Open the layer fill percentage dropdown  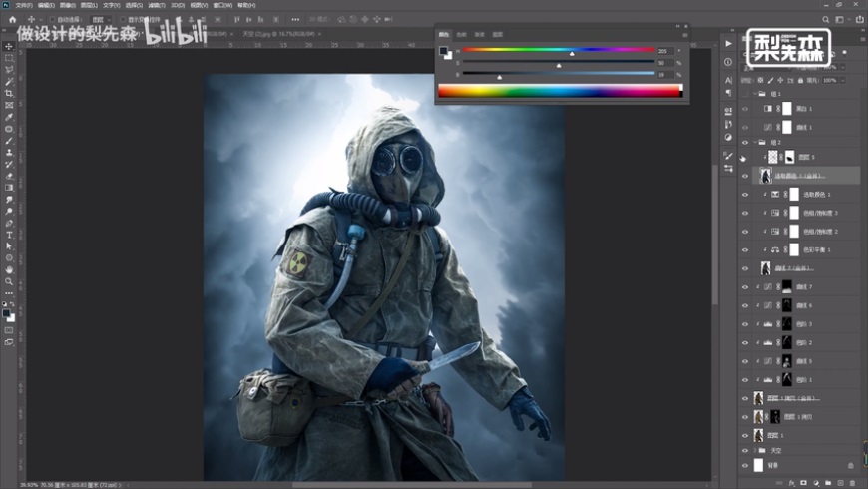[x=843, y=80]
